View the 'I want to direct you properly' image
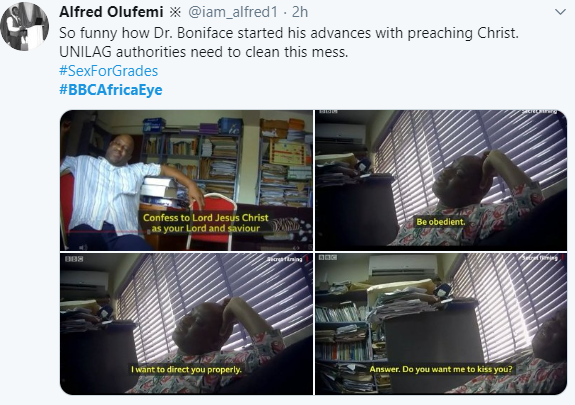Screen dimensions: 575x405 (x=186, y=324)
